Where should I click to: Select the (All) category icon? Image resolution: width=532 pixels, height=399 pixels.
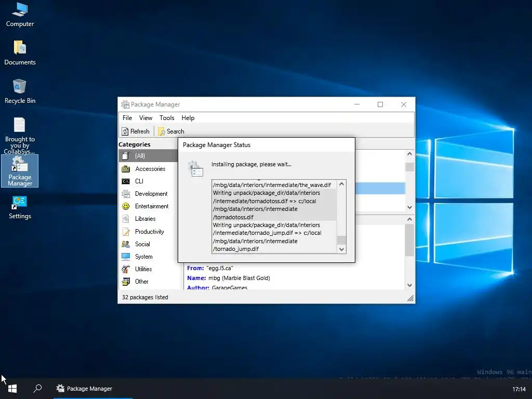(126, 156)
